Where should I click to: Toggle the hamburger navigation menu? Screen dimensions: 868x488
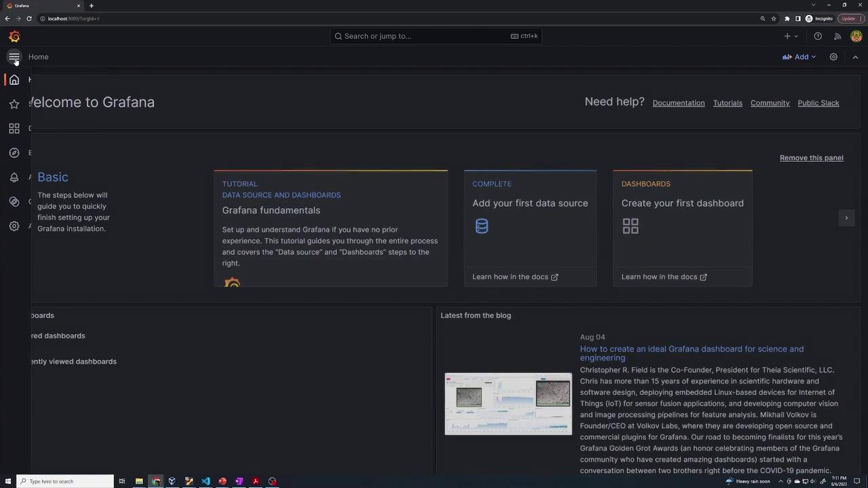coord(14,57)
